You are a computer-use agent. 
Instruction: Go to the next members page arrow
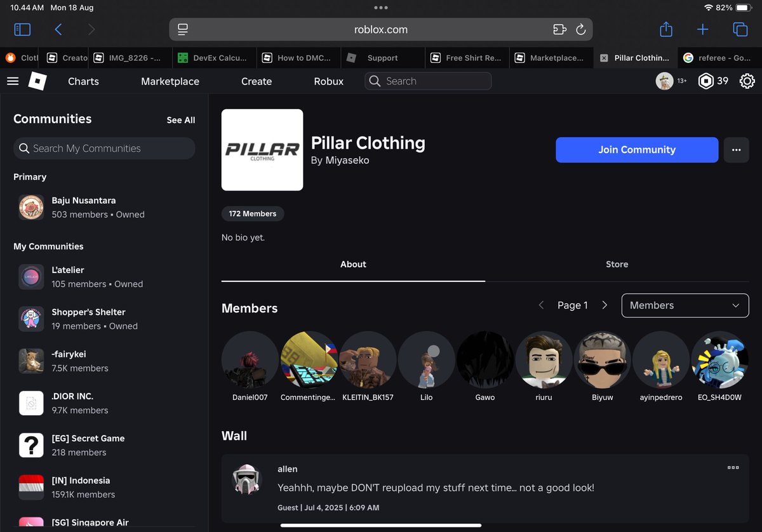pos(605,305)
